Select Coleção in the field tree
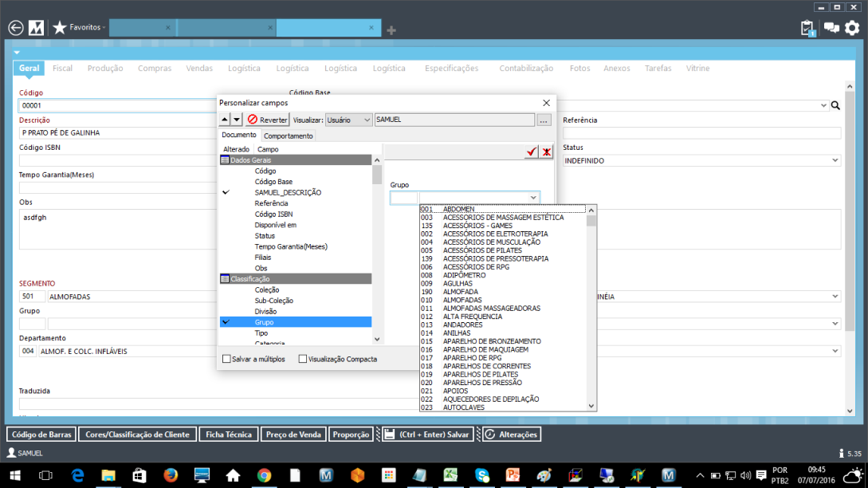This screenshot has height=488, width=868. pos(267,290)
